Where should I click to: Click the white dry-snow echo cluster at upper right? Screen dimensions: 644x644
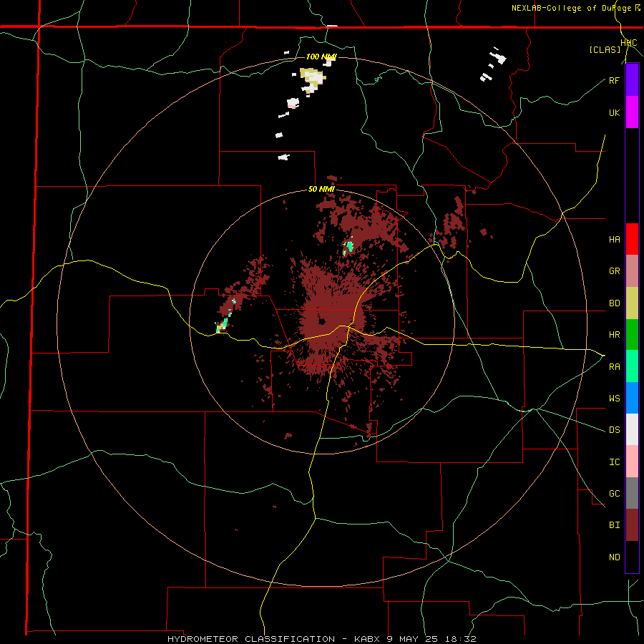(493, 64)
